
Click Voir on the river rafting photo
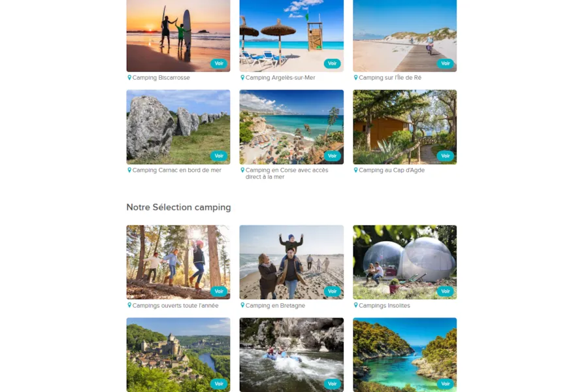(x=333, y=384)
